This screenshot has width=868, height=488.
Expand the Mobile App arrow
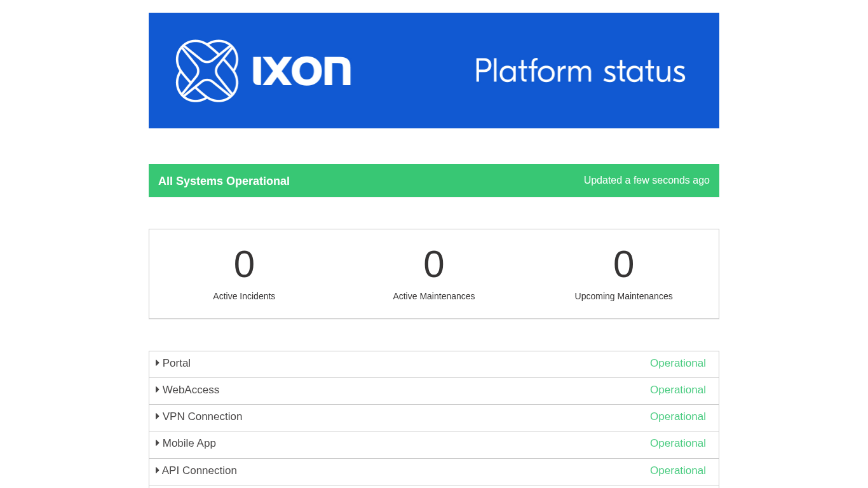pyautogui.click(x=158, y=443)
